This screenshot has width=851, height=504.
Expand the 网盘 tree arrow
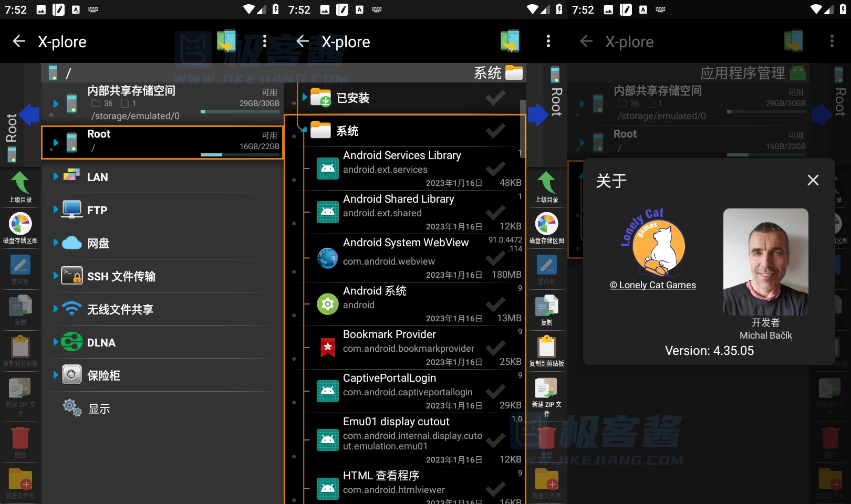56,243
